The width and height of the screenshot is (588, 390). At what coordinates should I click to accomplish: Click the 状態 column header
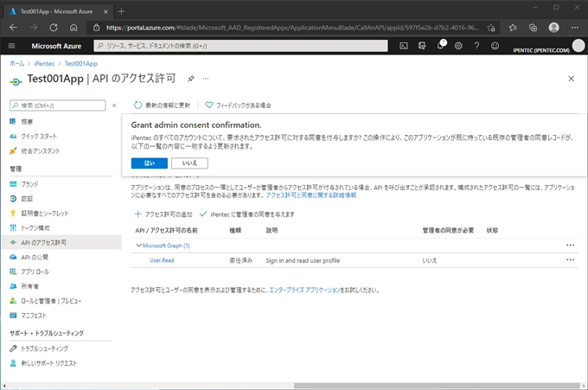point(492,230)
